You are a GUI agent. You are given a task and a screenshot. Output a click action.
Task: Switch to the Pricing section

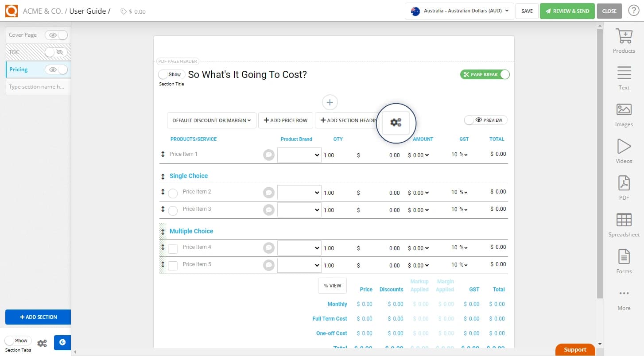(18, 69)
